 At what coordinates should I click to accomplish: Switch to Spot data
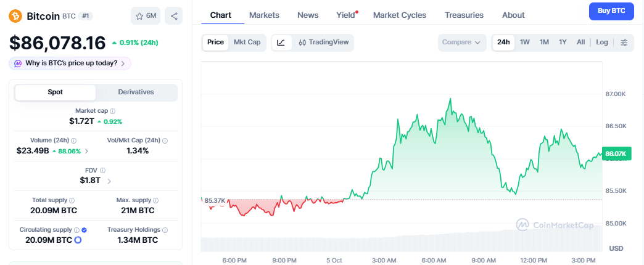[55, 92]
